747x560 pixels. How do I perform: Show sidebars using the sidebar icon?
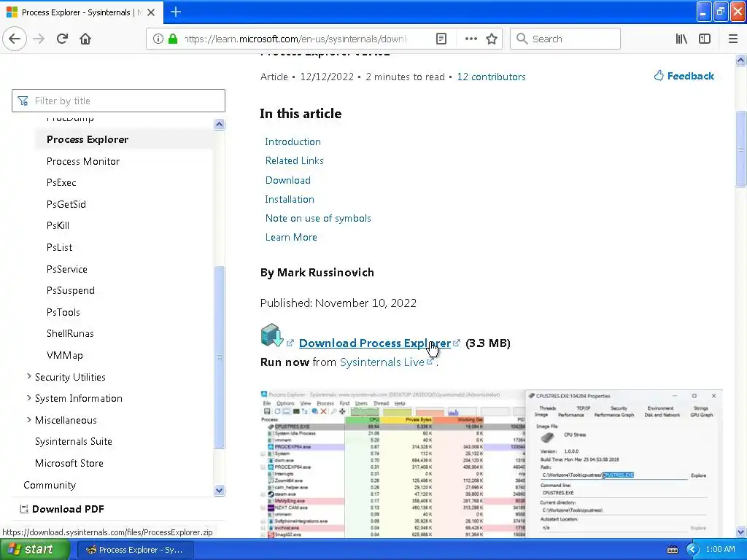tap(705, 39)
